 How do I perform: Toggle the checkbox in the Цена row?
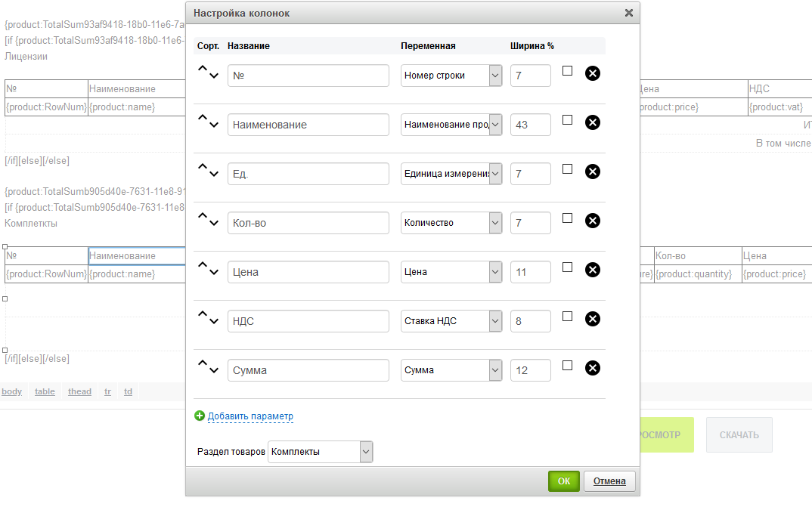point(568,267)
